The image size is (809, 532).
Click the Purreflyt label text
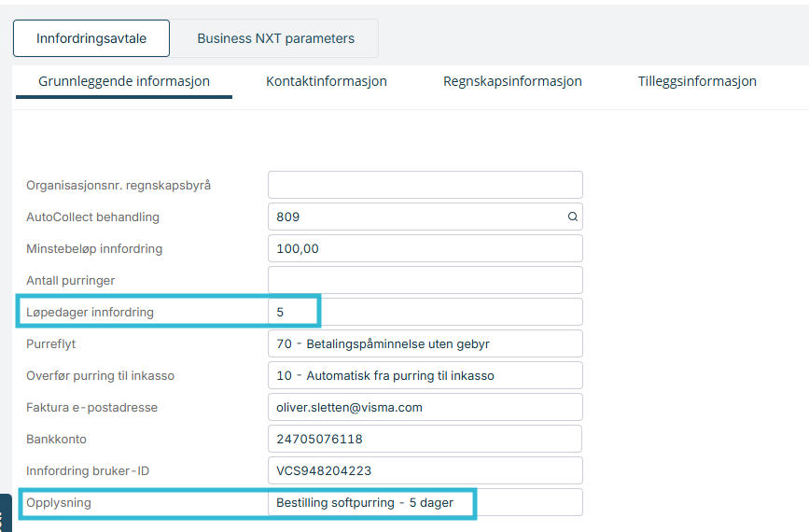(x=51, y=343)
